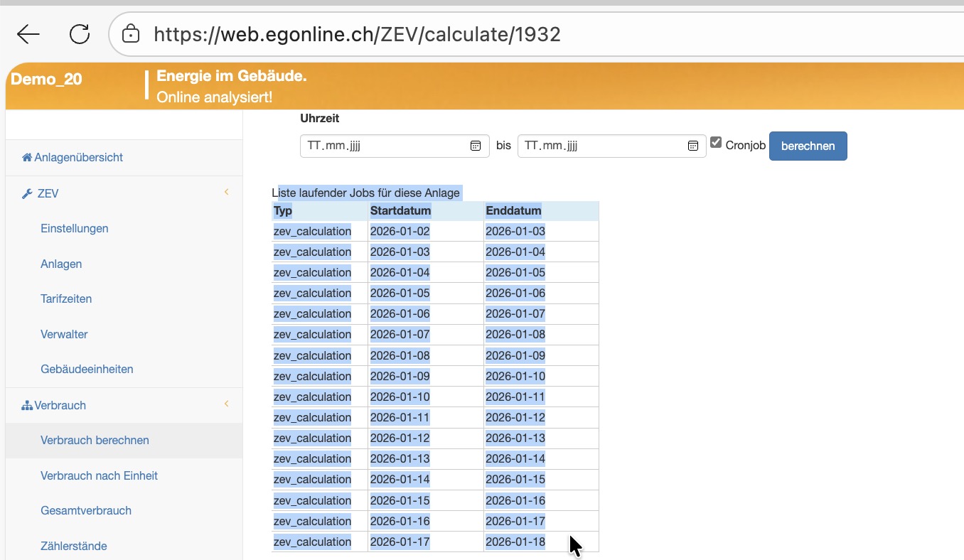Click the site info lock icon
Screen dimensions: 964x560
tap(130, 34)
